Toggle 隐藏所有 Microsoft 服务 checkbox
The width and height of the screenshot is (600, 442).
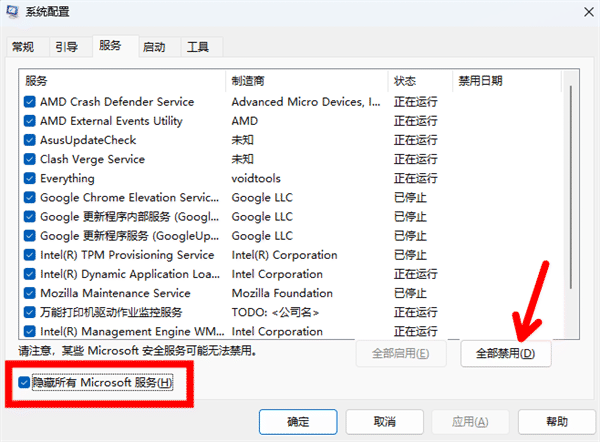point(24,382)
